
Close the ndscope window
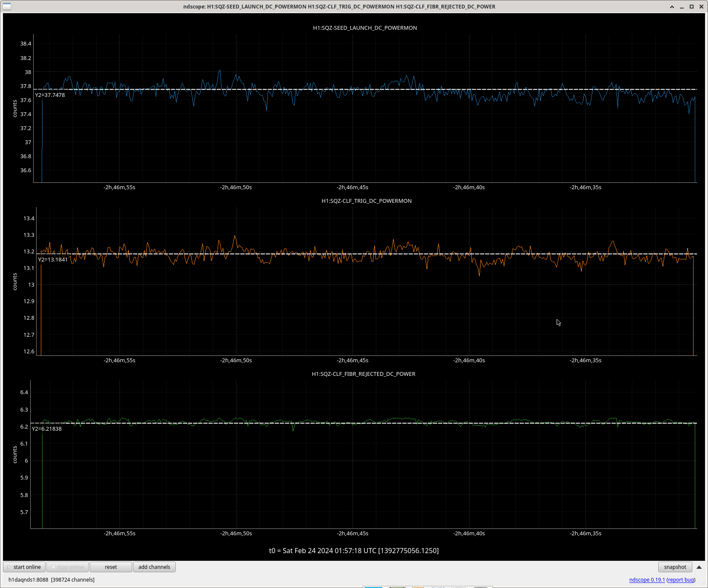701,6
